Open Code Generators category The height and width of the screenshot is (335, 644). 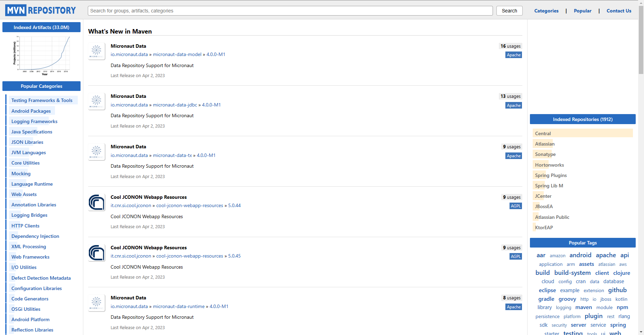[x=30, y=299]
